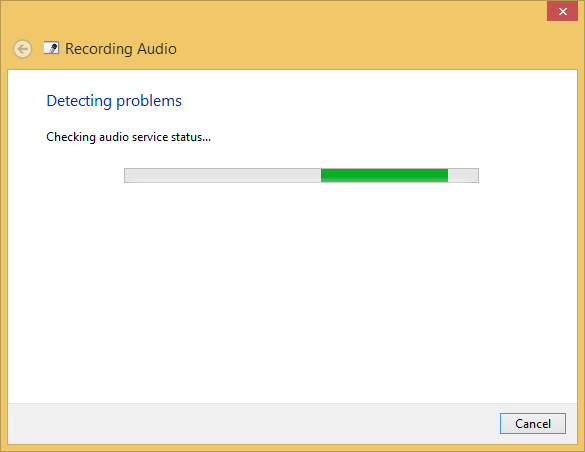Go back using the circular arrow button
This screenshot has width=585, height=452.
[x=22, y=49]
